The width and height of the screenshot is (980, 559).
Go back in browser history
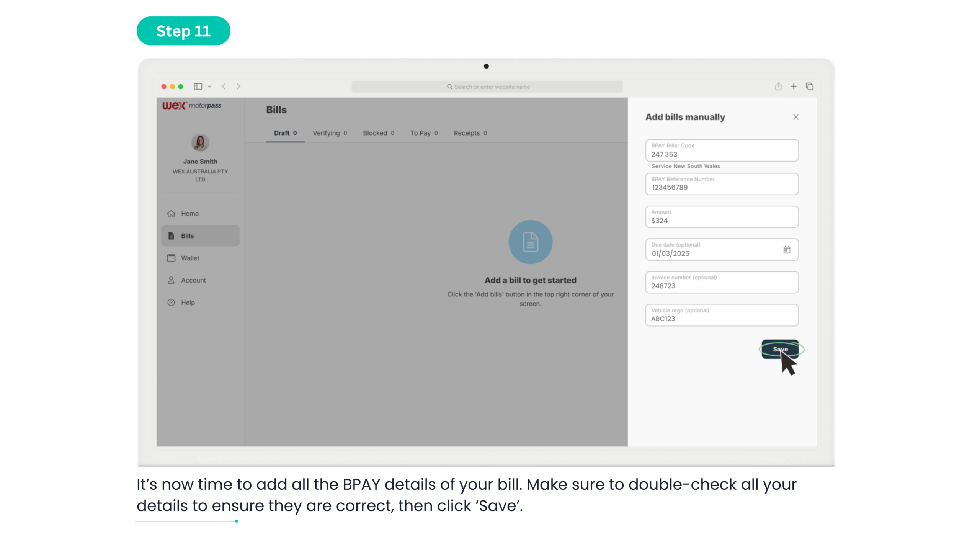(224, 87)
